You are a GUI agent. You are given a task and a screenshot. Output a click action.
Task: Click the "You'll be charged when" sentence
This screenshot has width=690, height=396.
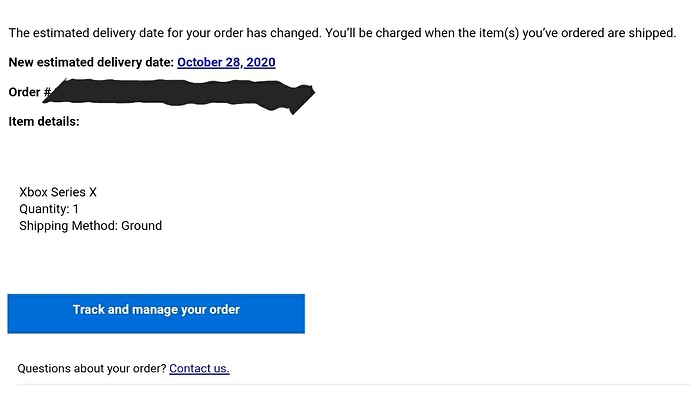tap(500, 33)
